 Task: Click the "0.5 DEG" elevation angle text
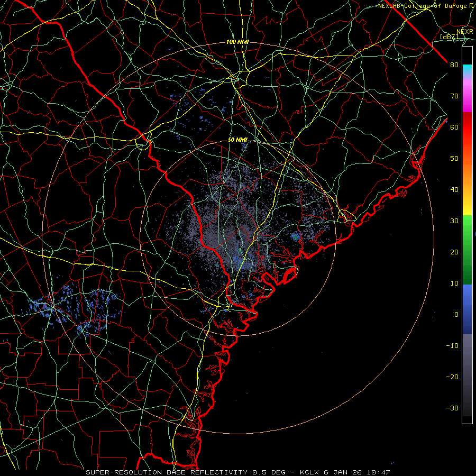pyautogui.click(x=269, y=472)
